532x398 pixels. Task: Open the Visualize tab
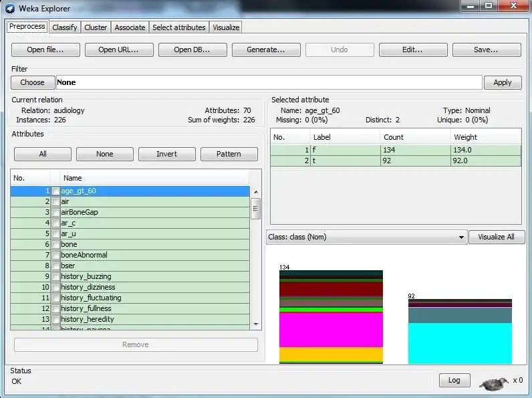tap(226, 27)
